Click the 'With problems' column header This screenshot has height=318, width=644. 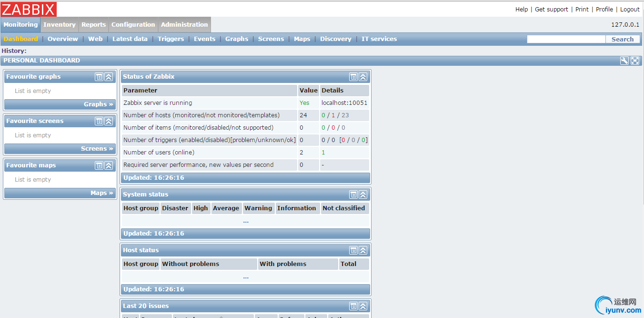[298, 264]
